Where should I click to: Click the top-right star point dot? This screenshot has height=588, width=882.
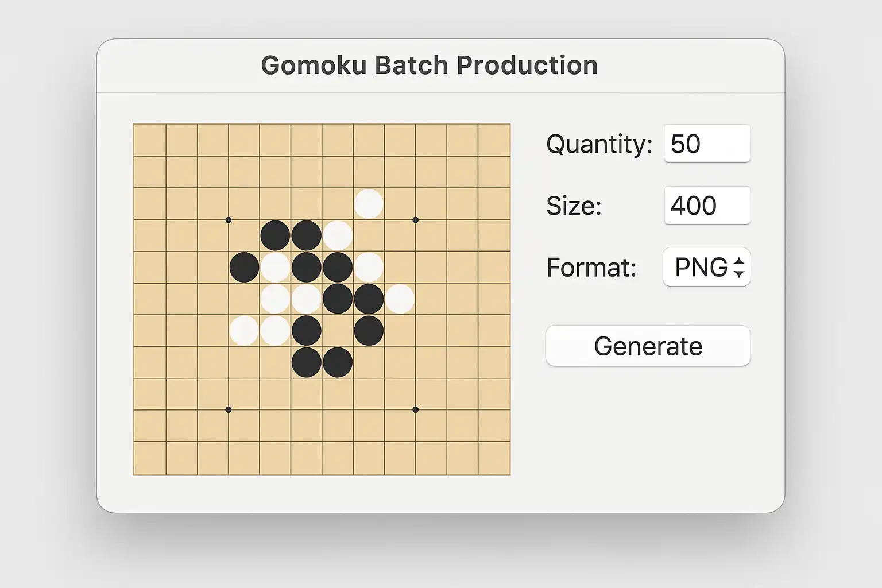[x=416, y=220]
